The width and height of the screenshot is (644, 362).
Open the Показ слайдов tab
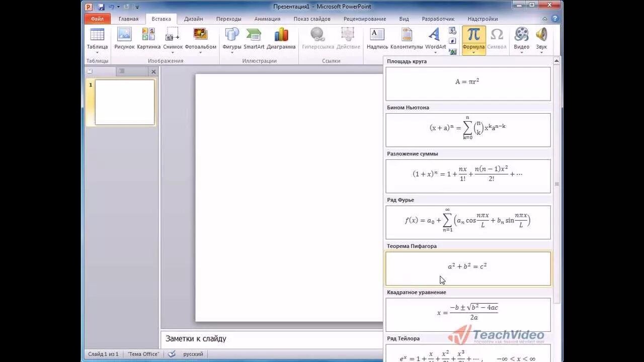tap(312, 19)
